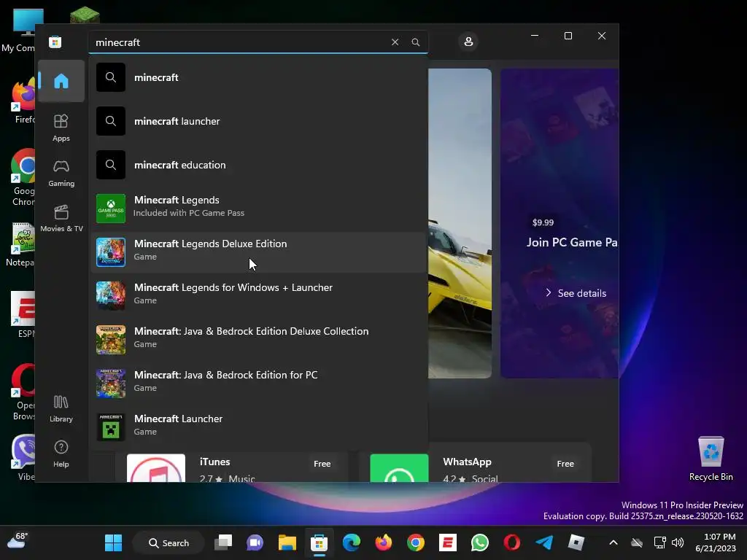Open the user account profile icon
This screenshot has width=747, height=560.
click(468, 42)
